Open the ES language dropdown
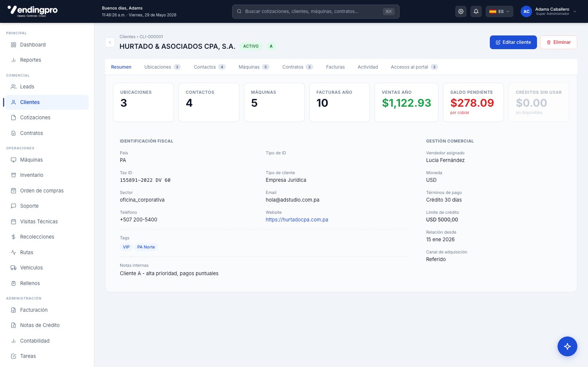This screenshot has width=588, height=367. (499, 11)
